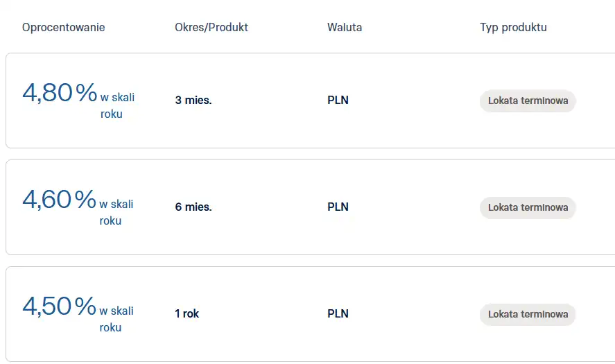The width and height of the screenshot is (615, 364).
Task: Sort by the Okres/Produkt column header
Action: (x=211, y=28)
